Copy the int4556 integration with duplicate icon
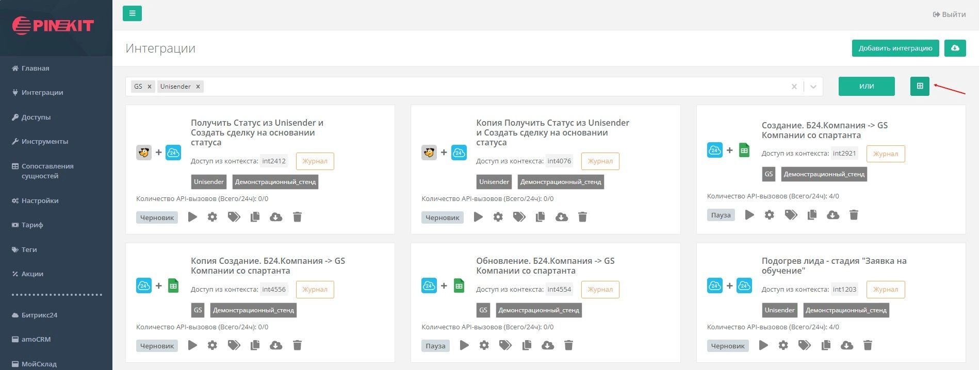The height and width of the screenshot is (370, 980). [x=255, y=345]
